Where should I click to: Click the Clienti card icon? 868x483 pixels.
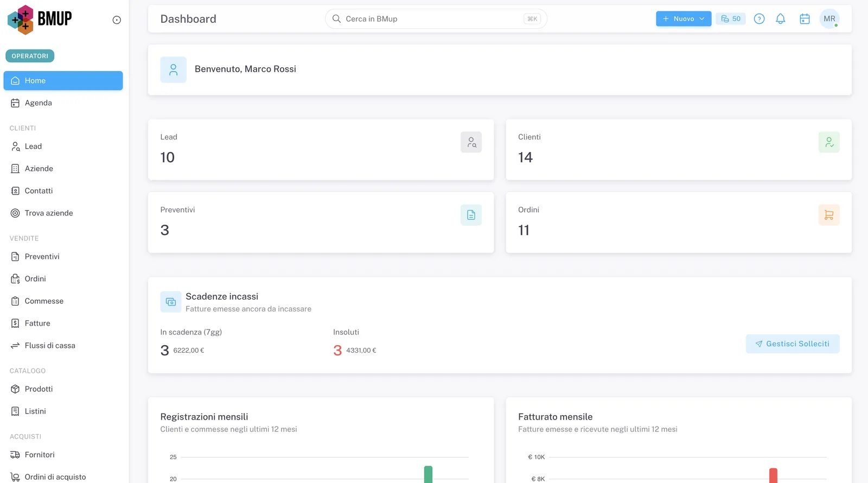[829, 142]
